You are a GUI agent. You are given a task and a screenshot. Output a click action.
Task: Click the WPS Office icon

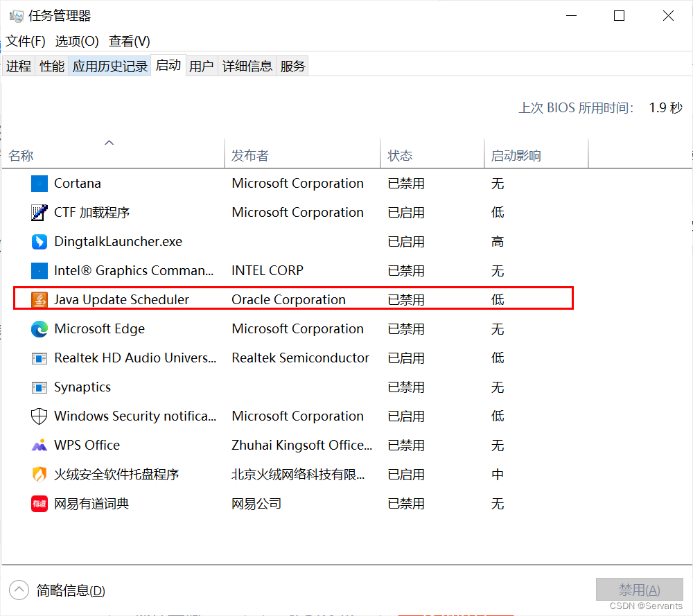40,445
